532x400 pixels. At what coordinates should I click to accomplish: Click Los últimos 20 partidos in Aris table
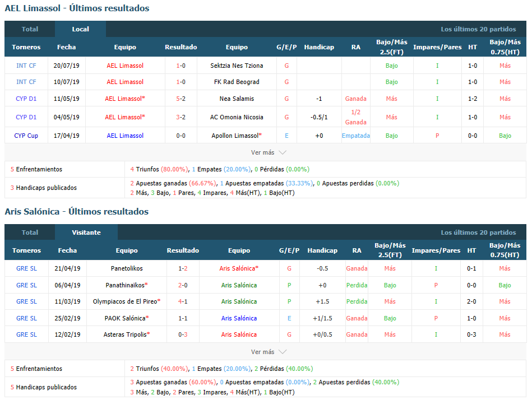[x=478, y=232]
